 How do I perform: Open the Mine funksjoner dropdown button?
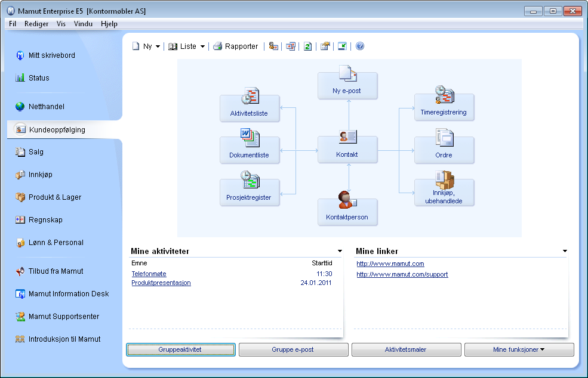pos(519,349)
